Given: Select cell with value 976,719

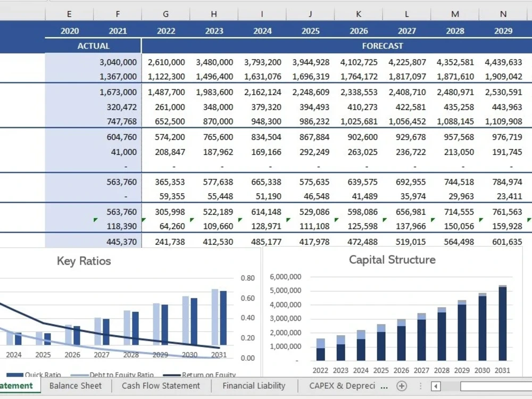Looking at the screenshot, I should (x=503, y=137).
